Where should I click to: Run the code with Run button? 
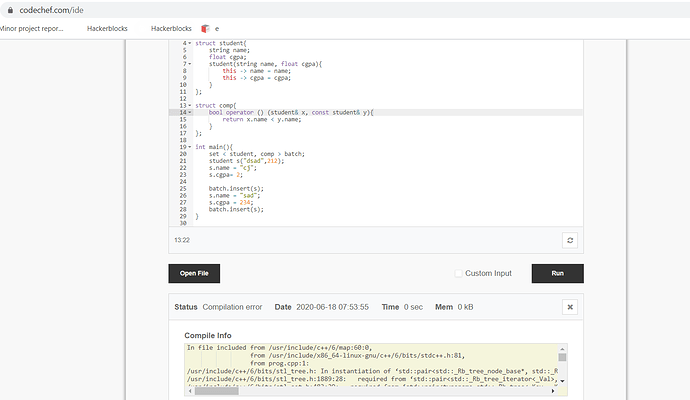(558, 273)
